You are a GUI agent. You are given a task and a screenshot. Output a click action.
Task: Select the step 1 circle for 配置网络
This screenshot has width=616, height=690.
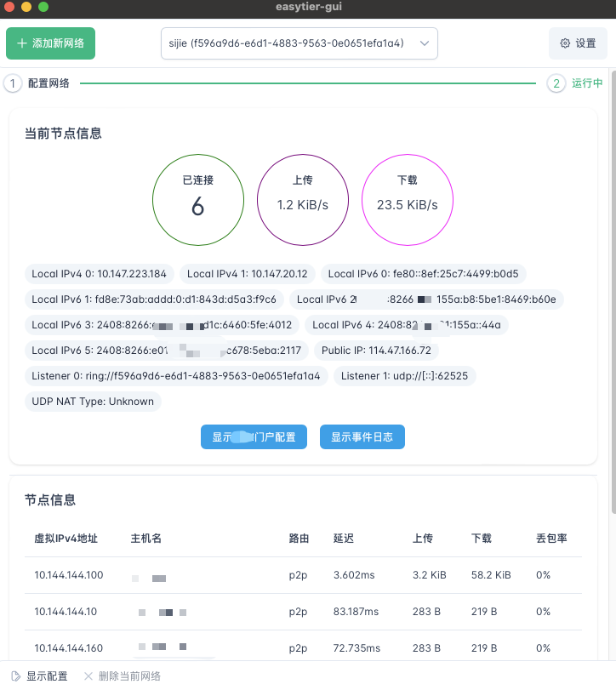point(13,83)
